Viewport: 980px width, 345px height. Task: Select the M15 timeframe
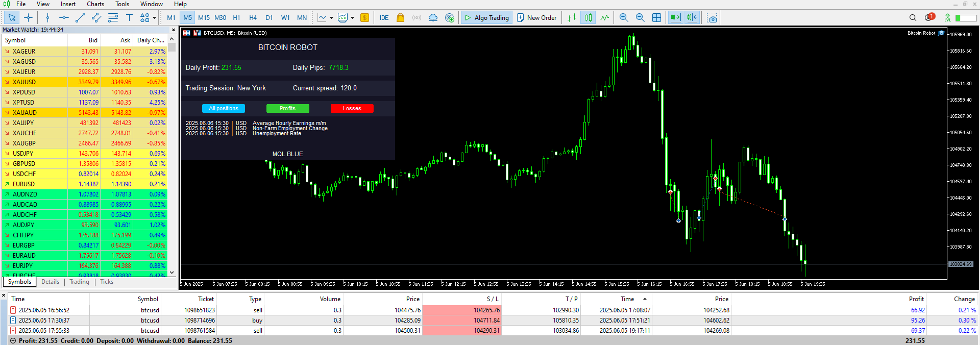point(204,18)
